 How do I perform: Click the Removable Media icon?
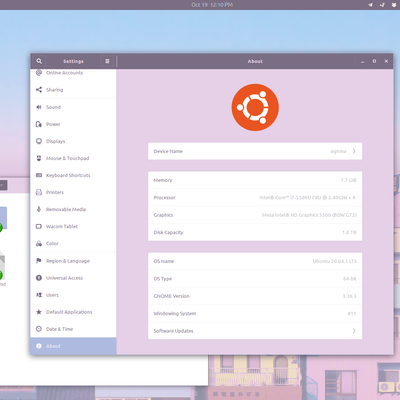click(x=39, y=209)
